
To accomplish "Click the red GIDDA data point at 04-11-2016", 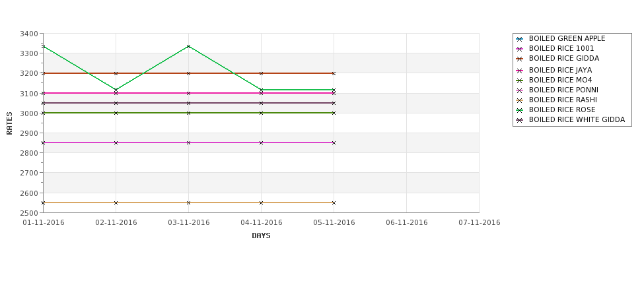I will point(261,73).
